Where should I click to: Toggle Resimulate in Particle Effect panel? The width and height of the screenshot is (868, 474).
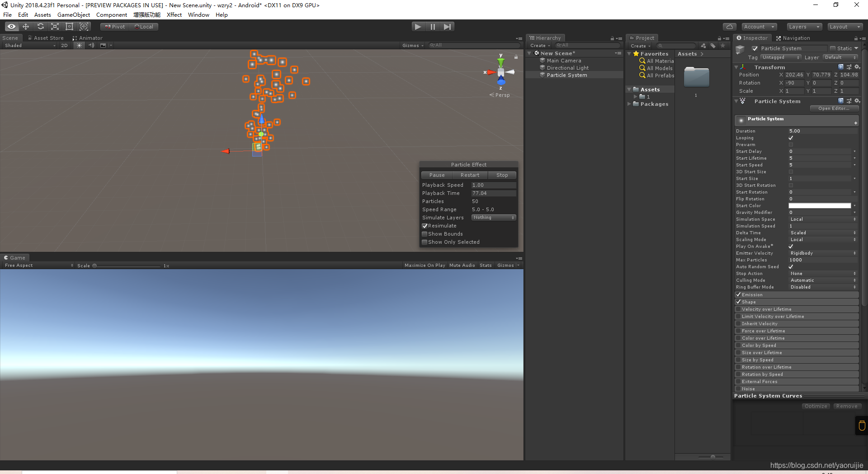pos(425,226)
